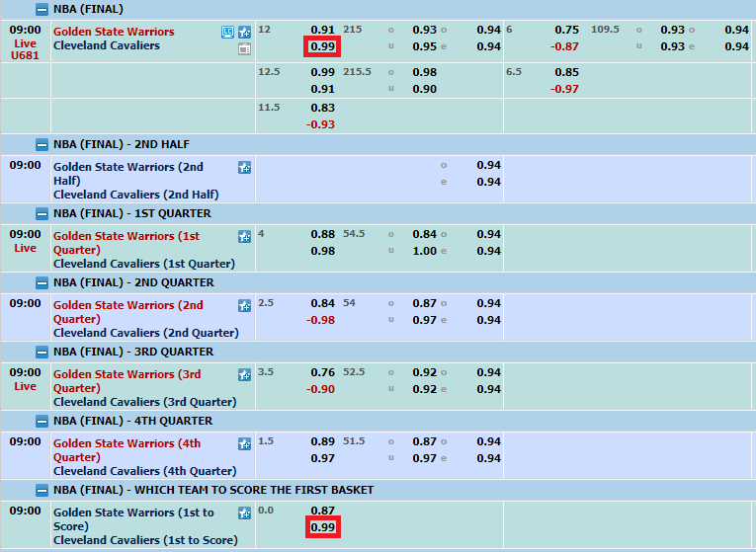Click the Cleveland Cavaliers (4th Quarter) team name

[x=144, y=471]
